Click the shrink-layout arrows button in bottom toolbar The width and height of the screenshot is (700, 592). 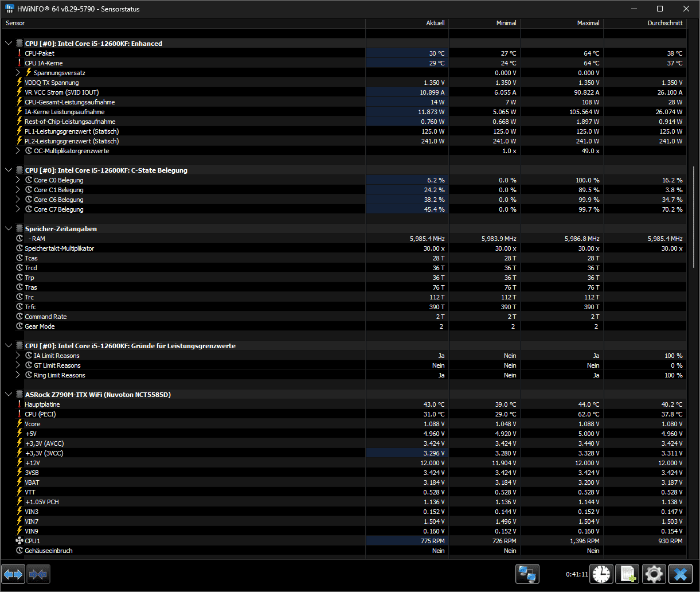(x=38, y=574)
